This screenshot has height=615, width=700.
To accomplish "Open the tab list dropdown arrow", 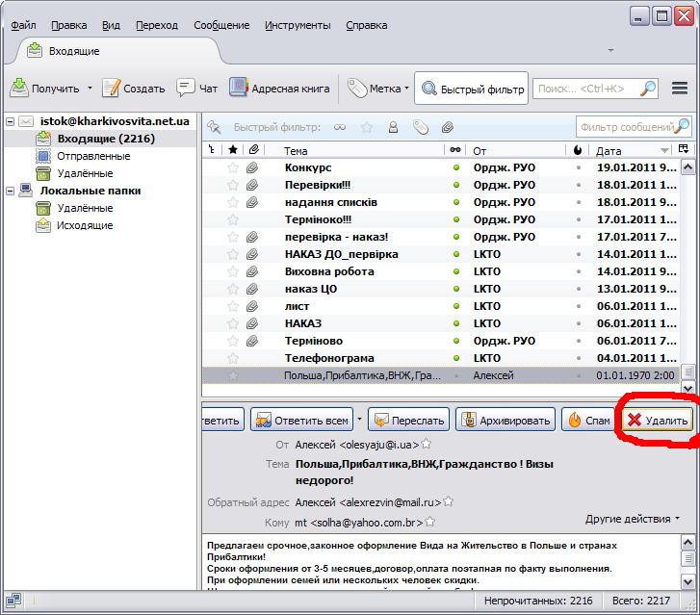I will pos(610,50).
